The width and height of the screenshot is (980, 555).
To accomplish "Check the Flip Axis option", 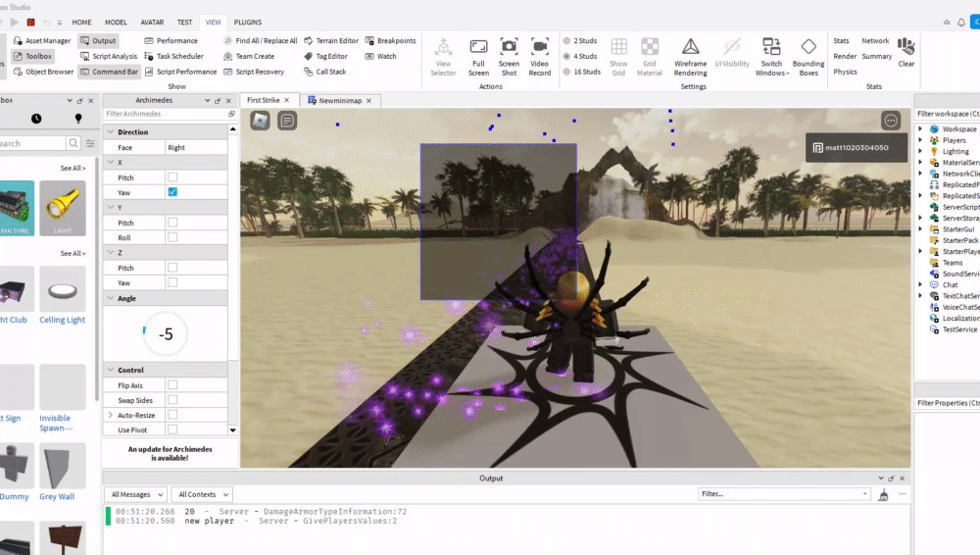I will (172, 385).
